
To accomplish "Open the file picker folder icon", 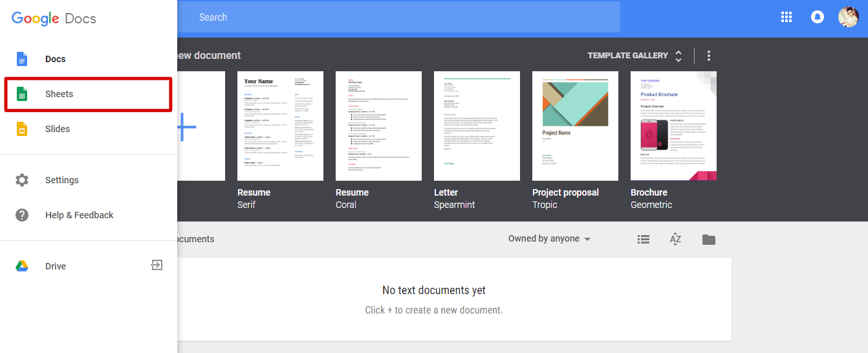I will pyautogui.click(x=709, y=240).
